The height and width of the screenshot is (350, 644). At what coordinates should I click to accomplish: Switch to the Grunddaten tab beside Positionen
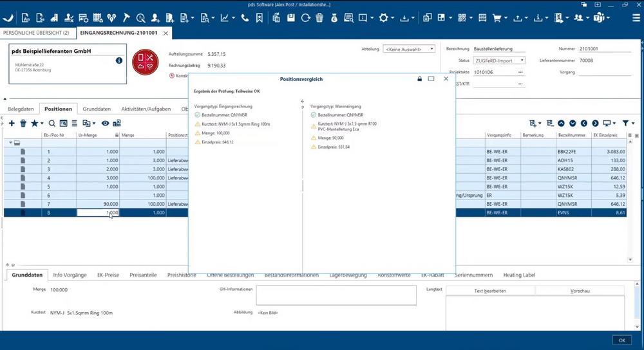point(97,109)
